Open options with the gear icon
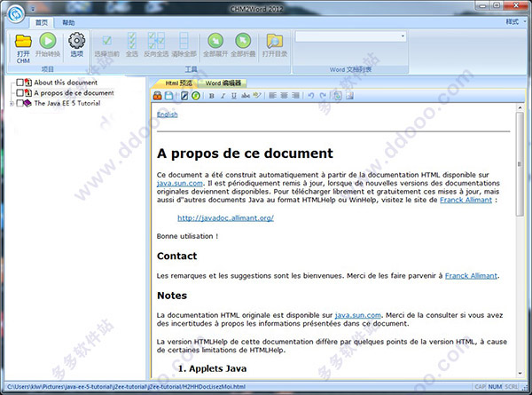This screenshot has height=395, width=532. tap(76, 45)
